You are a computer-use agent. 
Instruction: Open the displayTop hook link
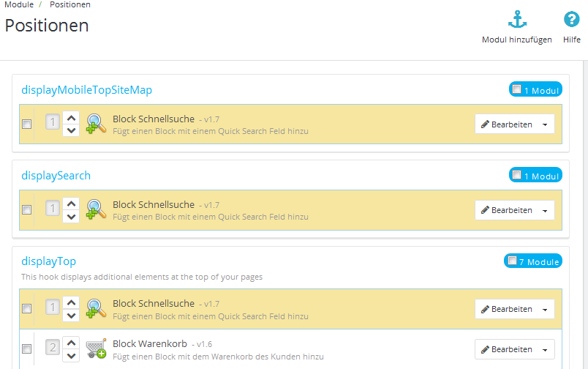(x=49, y=261)
